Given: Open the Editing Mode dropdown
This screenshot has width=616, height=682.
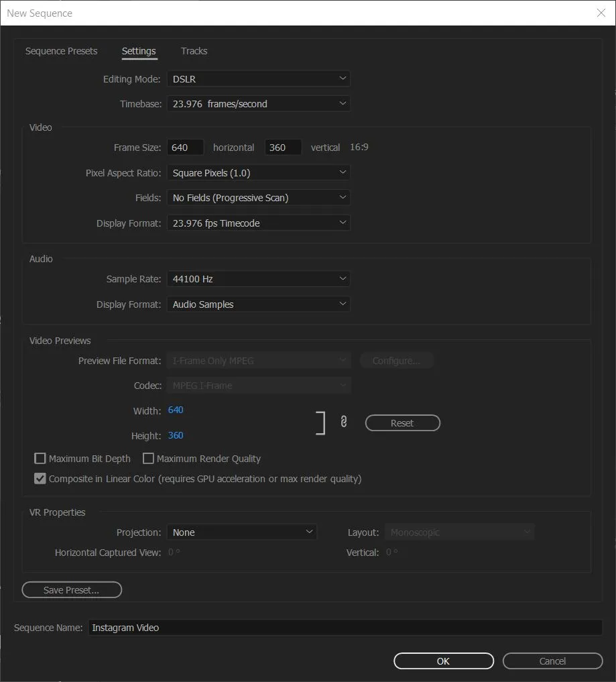Looking at the screenshot, I should tap(258, 79).
